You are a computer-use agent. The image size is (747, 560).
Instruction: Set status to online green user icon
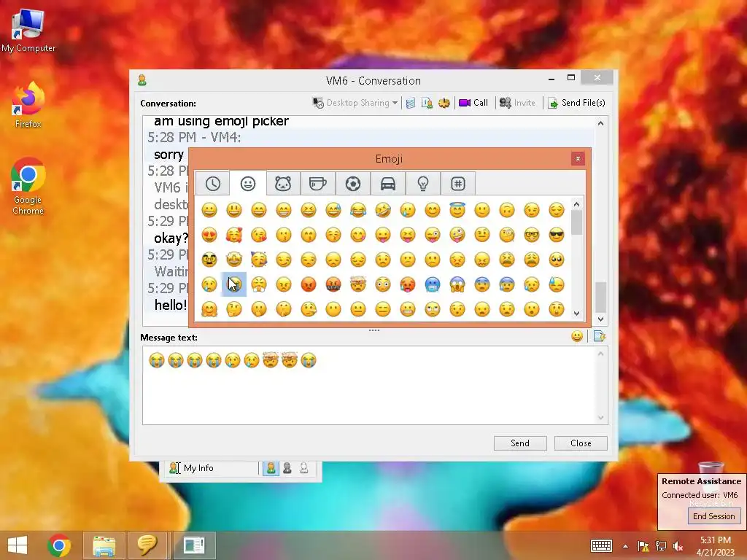(x=271, y=468)
